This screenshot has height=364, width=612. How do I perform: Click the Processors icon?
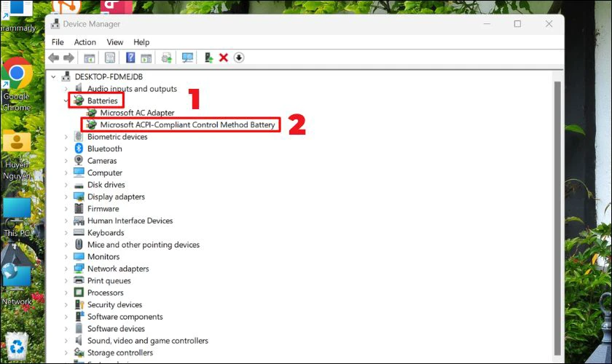[x=79, y=293]
